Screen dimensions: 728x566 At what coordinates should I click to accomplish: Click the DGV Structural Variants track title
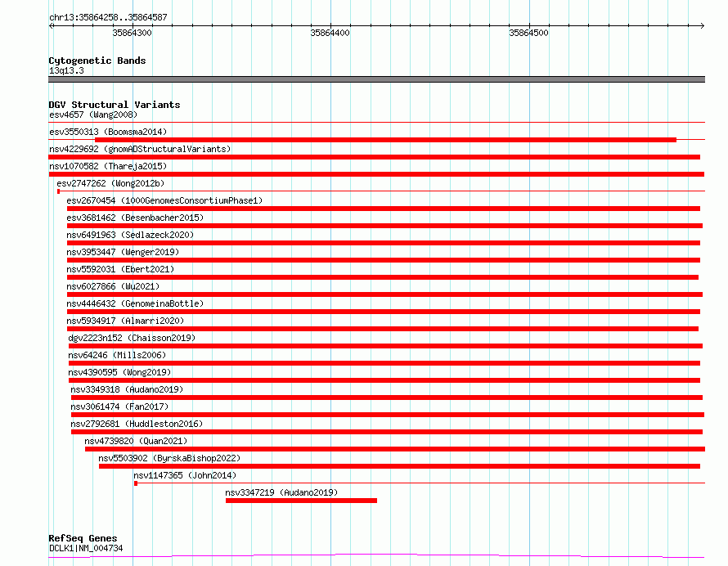[x=115, y=105]
